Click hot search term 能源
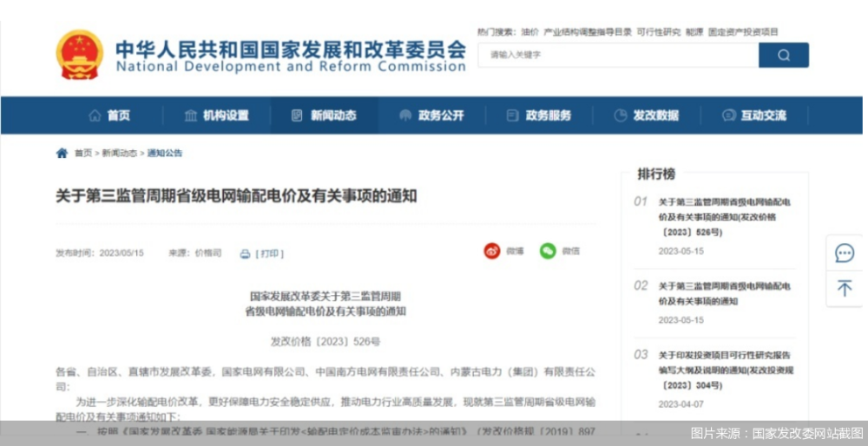The width and height of the screenshot is (868, 446). coord(694,32)
